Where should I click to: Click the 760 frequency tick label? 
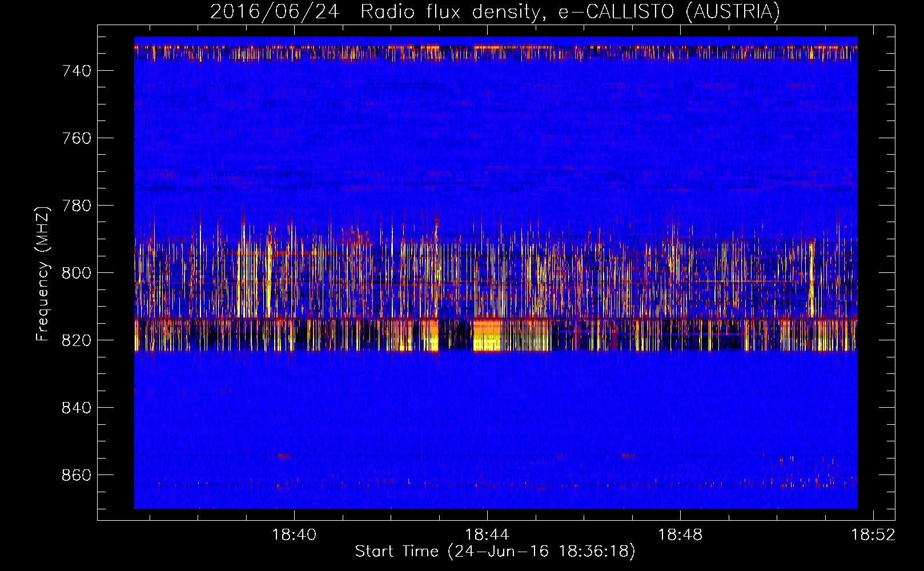tap(77, 138)
